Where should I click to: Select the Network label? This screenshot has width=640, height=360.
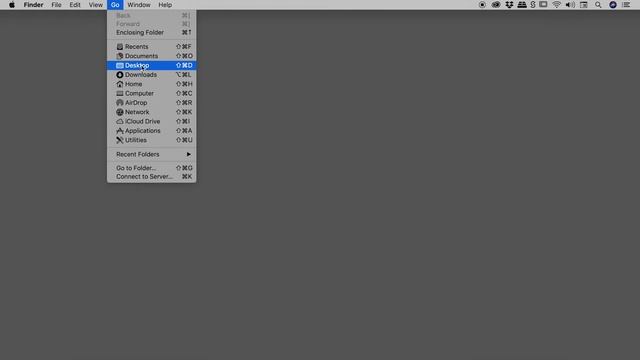coord(137,112)
